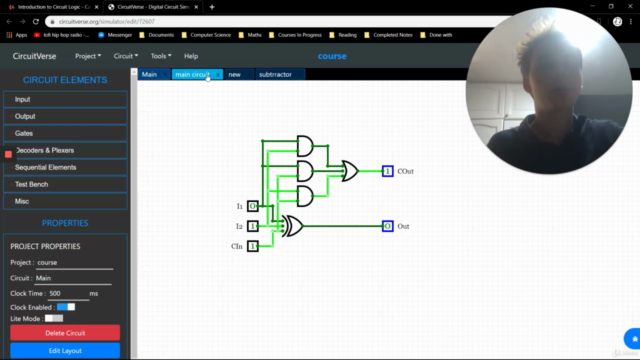Expand the Input elements section
The width and height of the screenshot is (640, 360).
pyautogui.click(x=65, y=99)
